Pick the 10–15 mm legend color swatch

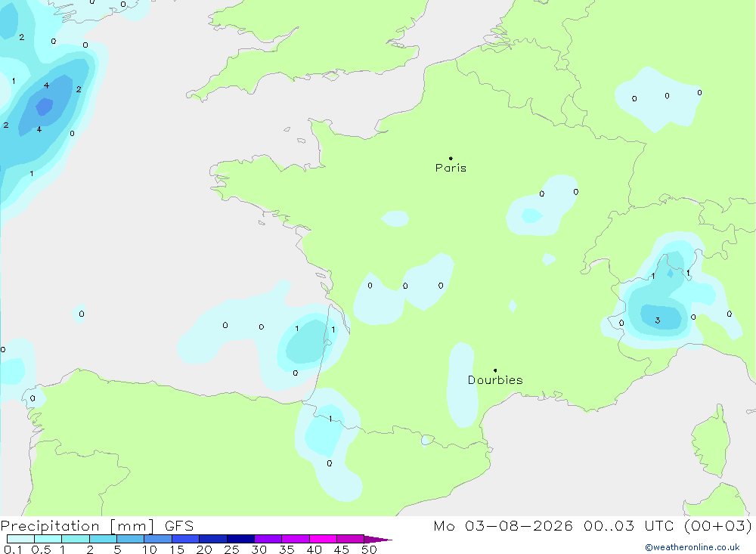[158, 539]
